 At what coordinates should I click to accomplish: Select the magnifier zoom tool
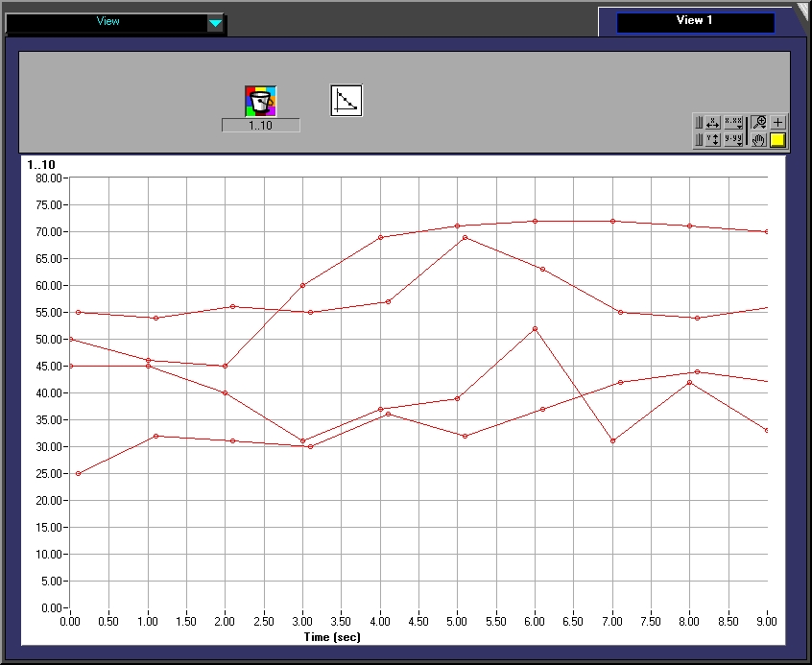click(x=759, y=122)
